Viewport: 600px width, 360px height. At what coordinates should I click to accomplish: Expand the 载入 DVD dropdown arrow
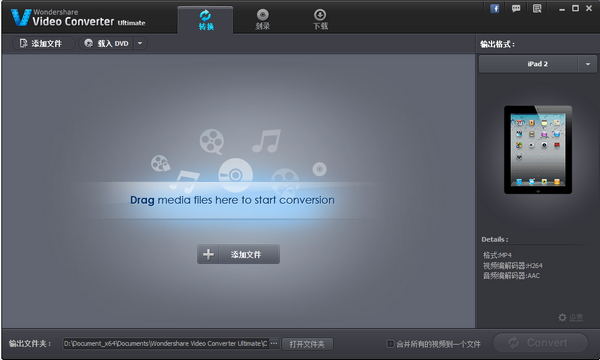click(x=140, y=43)
